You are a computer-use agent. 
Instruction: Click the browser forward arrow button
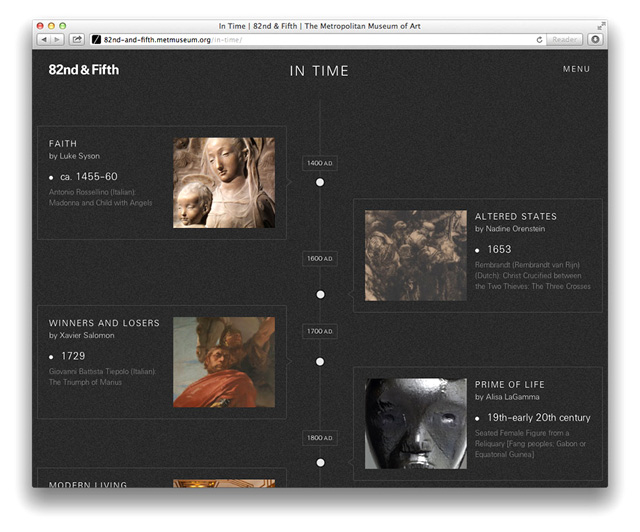(x=57, y=39)
